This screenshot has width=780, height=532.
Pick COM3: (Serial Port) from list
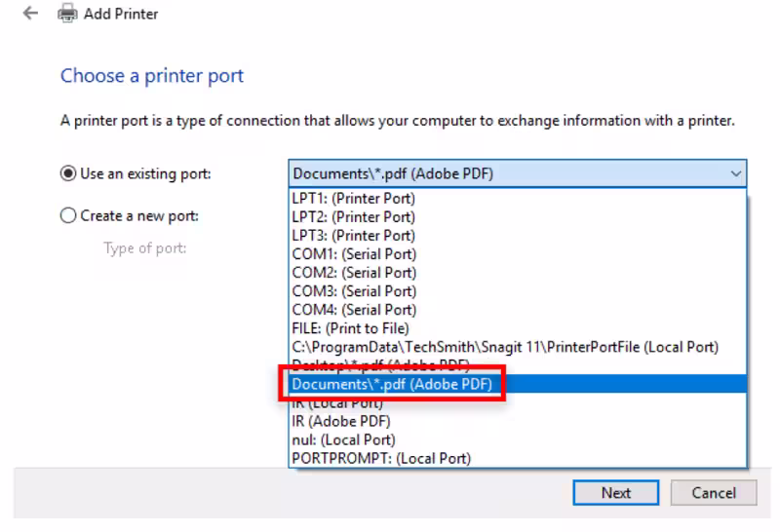pyautogui.click(x=354, y=291)
